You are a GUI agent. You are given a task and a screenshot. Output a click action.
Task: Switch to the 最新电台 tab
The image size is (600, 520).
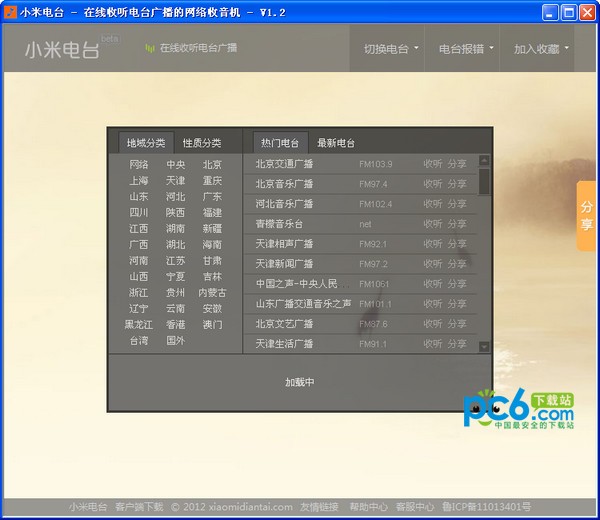[x=336, y=143]
